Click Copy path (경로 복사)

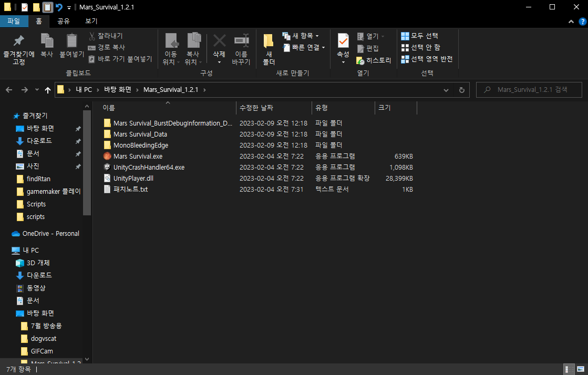click(x=107, y=47)
